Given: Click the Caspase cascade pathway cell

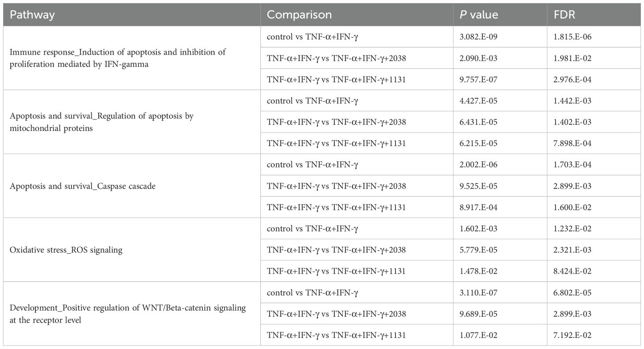Looking at the screenshot, I should pos(82,186).
